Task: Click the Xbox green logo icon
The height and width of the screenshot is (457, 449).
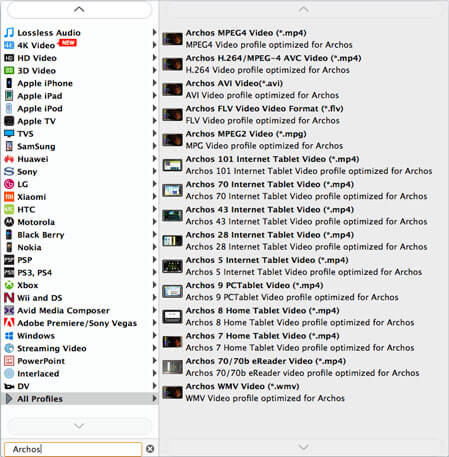Action: point(9,285)
